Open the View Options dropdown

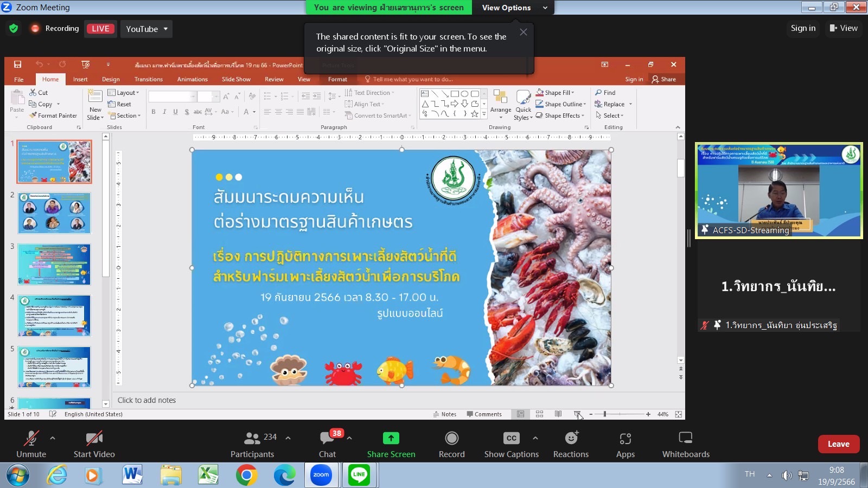pyautogui.click(x=514, y=8)
